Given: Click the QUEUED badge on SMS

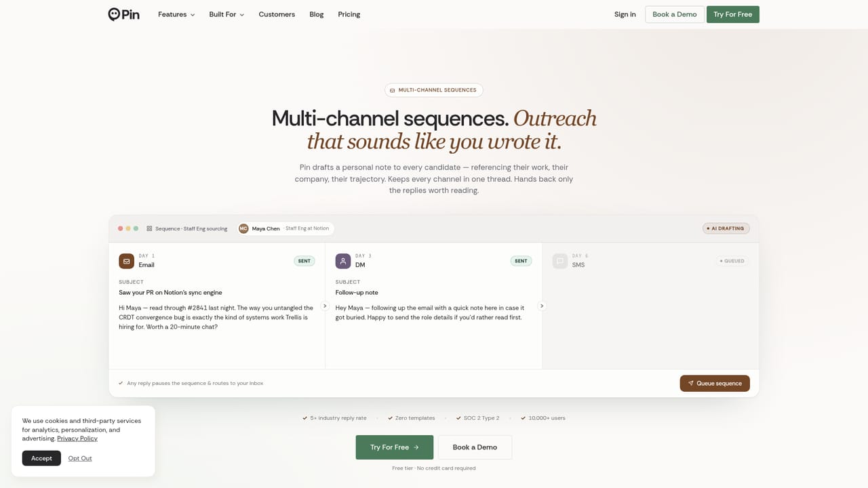Looking at the screenshot, I should (732, 261).
